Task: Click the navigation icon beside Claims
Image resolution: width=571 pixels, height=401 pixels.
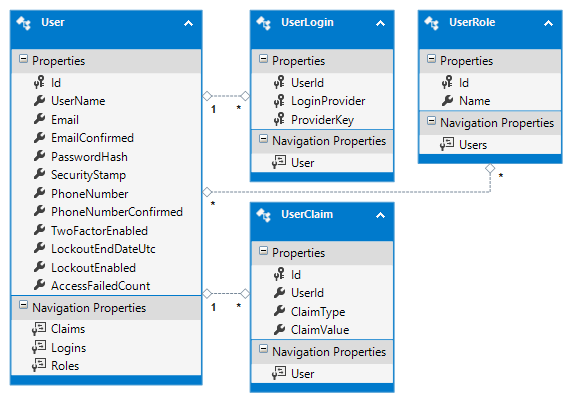Action: coord(39,329)
